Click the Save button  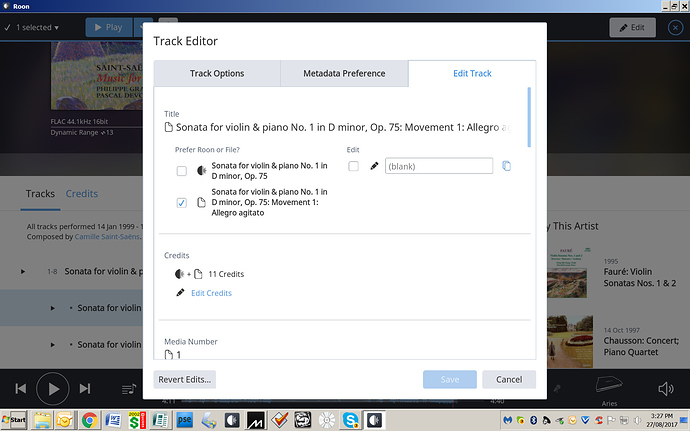coord(450,379)
